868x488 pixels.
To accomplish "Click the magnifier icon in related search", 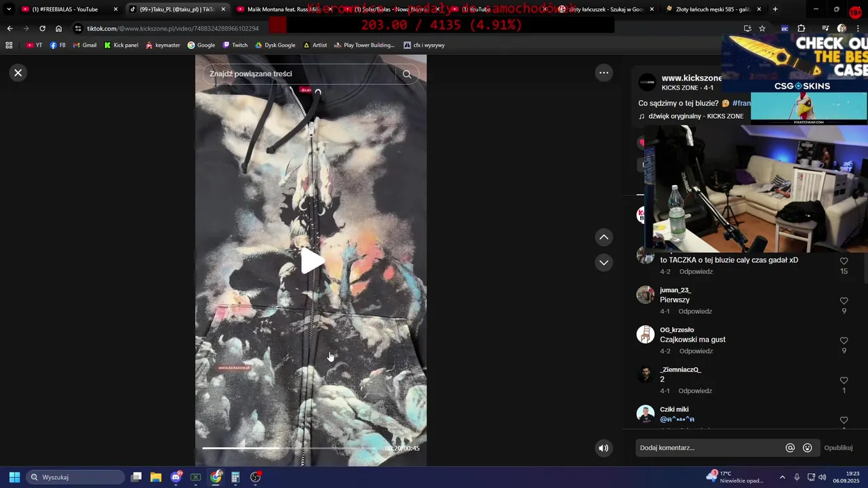I will point(407,75).
